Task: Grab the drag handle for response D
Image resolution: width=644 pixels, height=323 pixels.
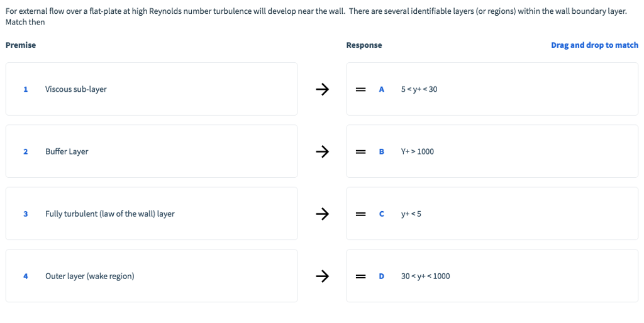Action: (x=361, y=276)
